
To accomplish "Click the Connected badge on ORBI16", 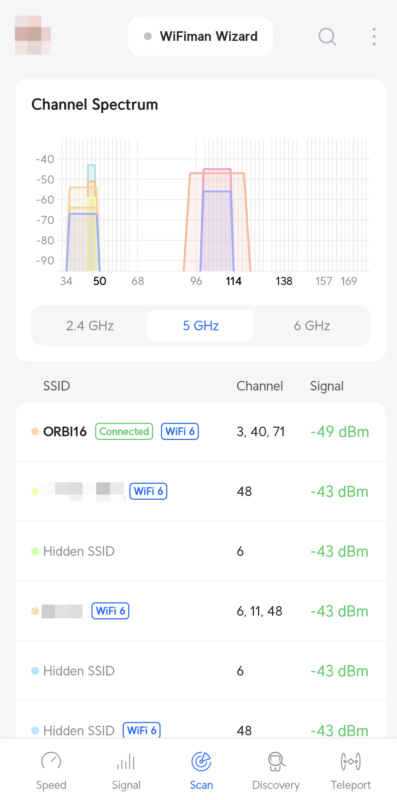I will pyautogui.click(x=124, y=432).
